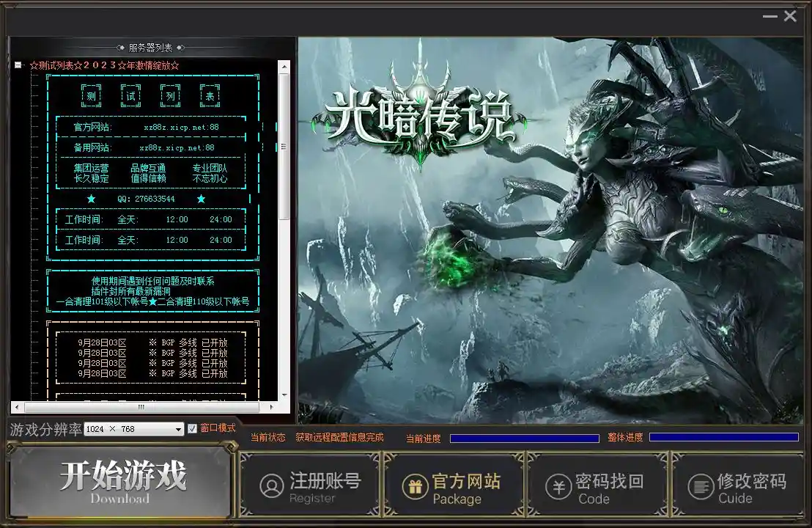Screen dimensions: 812x528
Task: Select the first 工作时间 全天 row
Action: 151,220
